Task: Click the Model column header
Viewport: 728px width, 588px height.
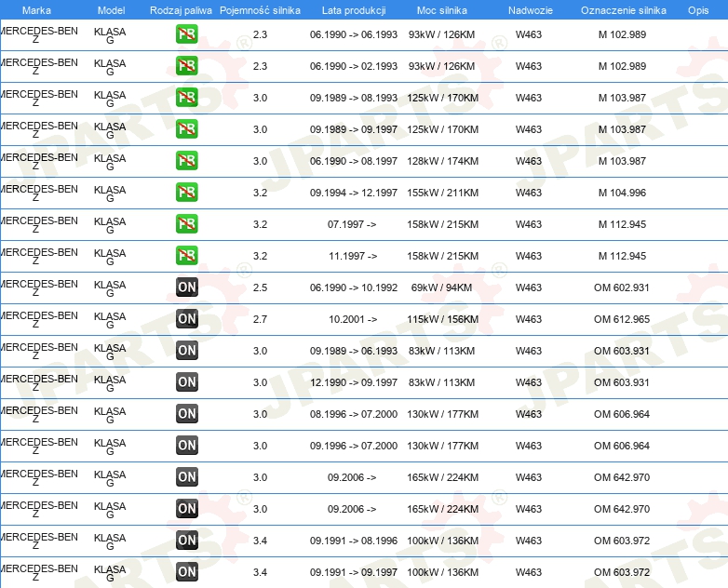Action: point(112,10)
